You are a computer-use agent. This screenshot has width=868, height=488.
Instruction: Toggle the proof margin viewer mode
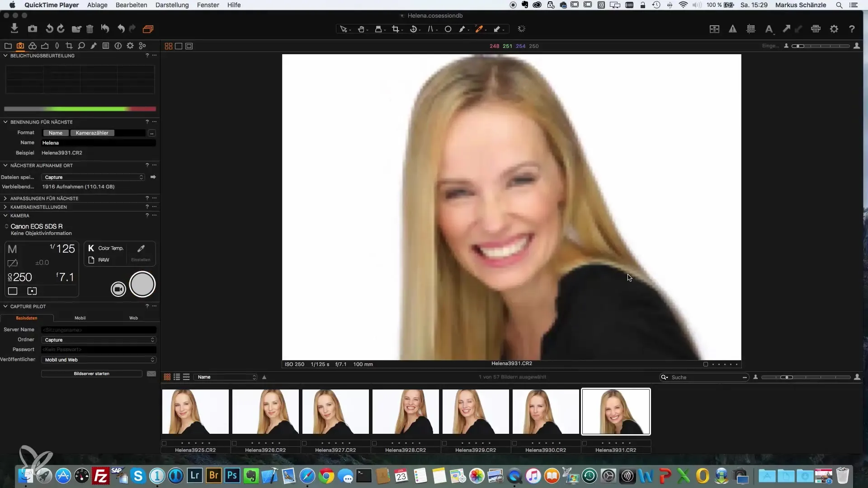point(189,46)
